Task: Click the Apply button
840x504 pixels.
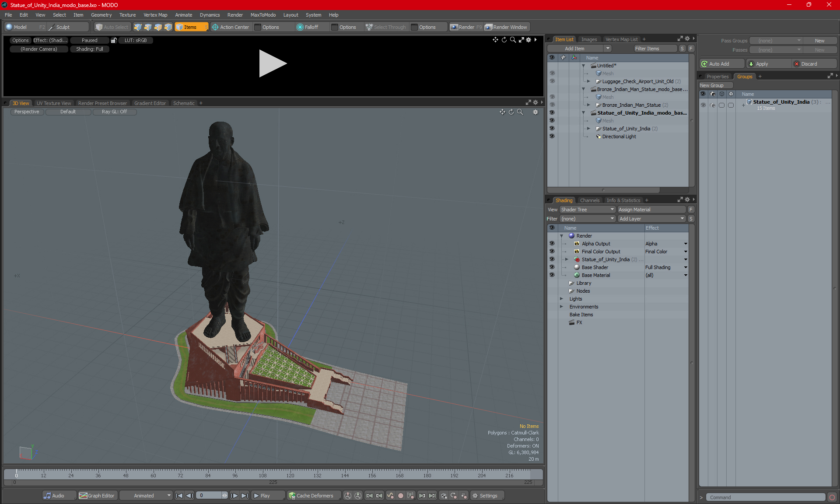Action: coord(769,64)
